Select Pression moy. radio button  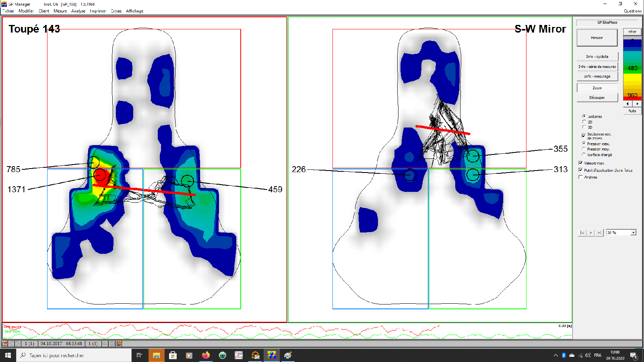[584, 149]
